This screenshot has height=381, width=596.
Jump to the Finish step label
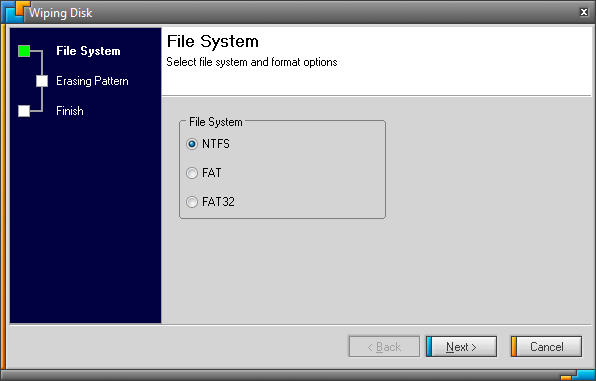pyautogui.click(x=70, y=111)
